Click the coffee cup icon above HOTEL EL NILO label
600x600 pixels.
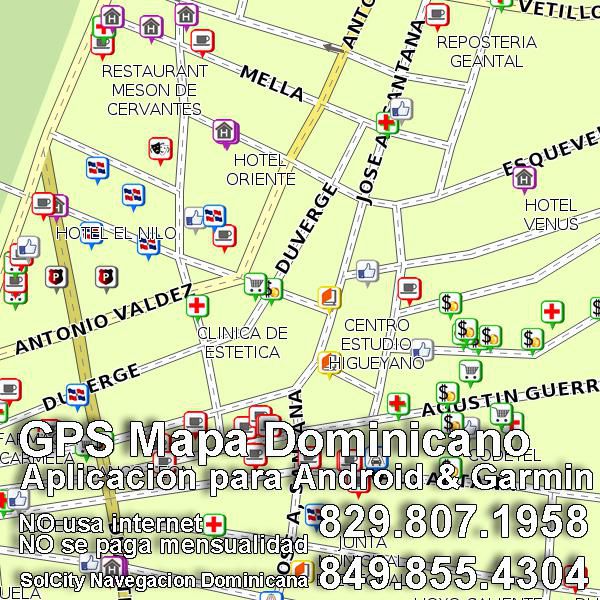point(43,204)
